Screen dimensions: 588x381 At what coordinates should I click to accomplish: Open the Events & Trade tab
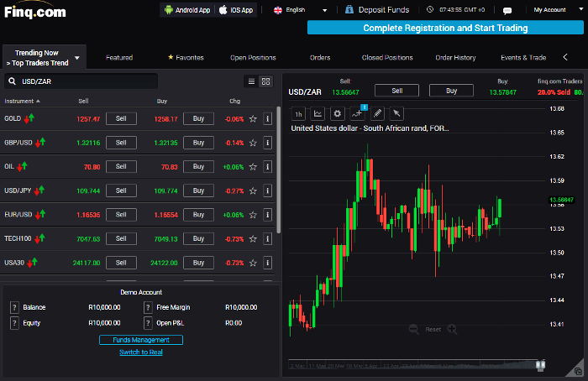tap(523, 58)
